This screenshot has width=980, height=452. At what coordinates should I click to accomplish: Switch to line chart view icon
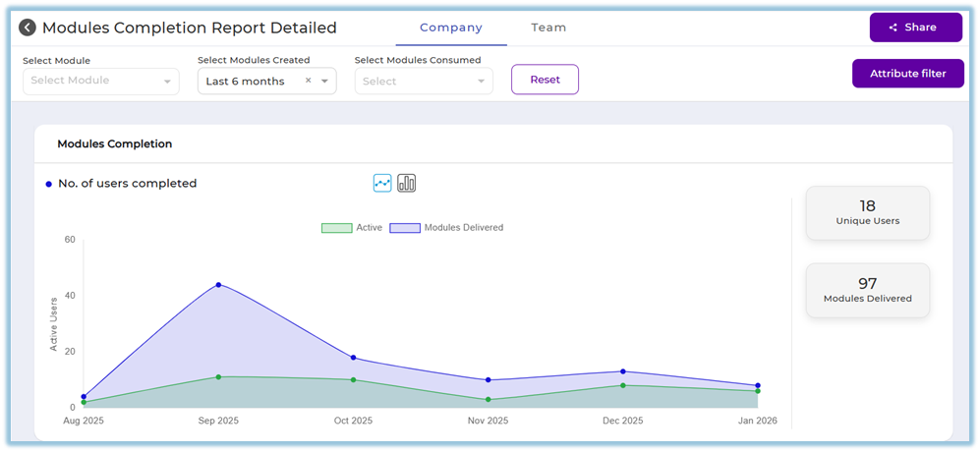click(382, 184)
